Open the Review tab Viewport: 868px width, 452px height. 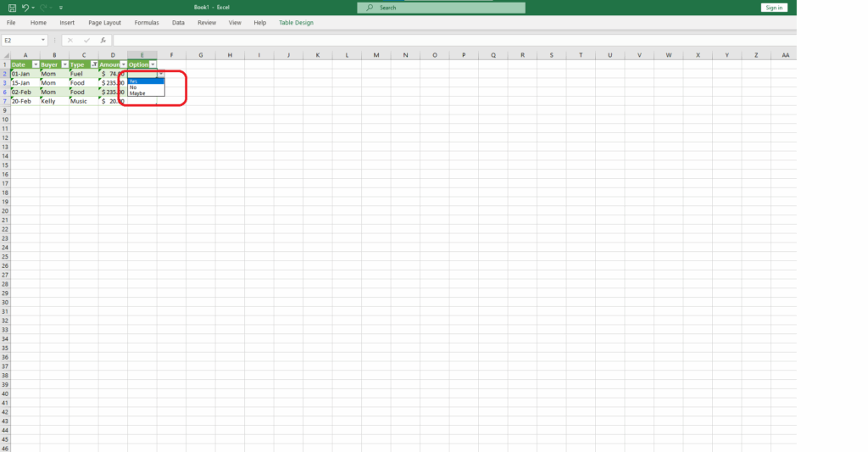click(207, 23)
